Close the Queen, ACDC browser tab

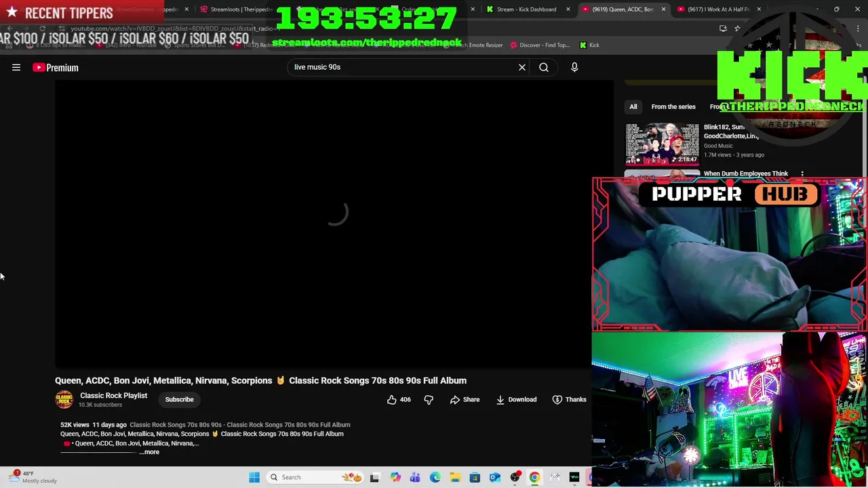click(x=663, y=9)
